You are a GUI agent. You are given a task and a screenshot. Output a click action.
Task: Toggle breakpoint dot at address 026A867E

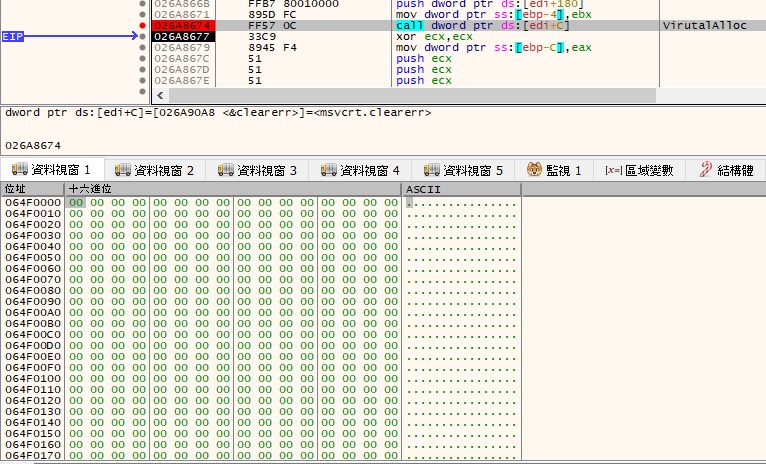click(142, 81)
